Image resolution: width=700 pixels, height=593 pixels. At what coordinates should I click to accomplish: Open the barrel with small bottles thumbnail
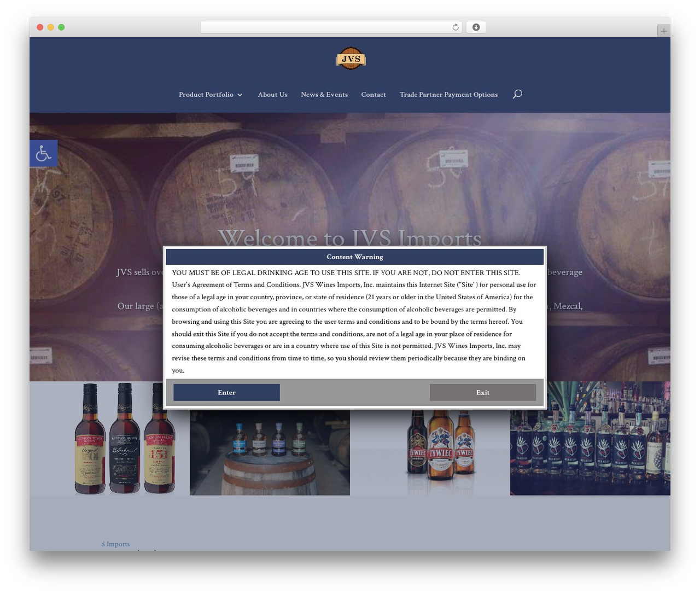(270, 452)
